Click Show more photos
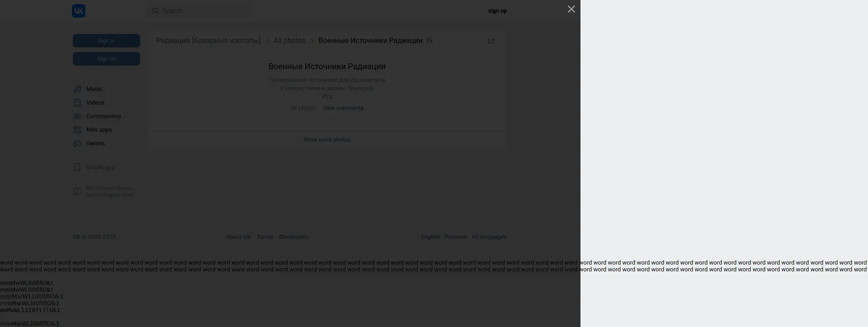 coord(327,140)
